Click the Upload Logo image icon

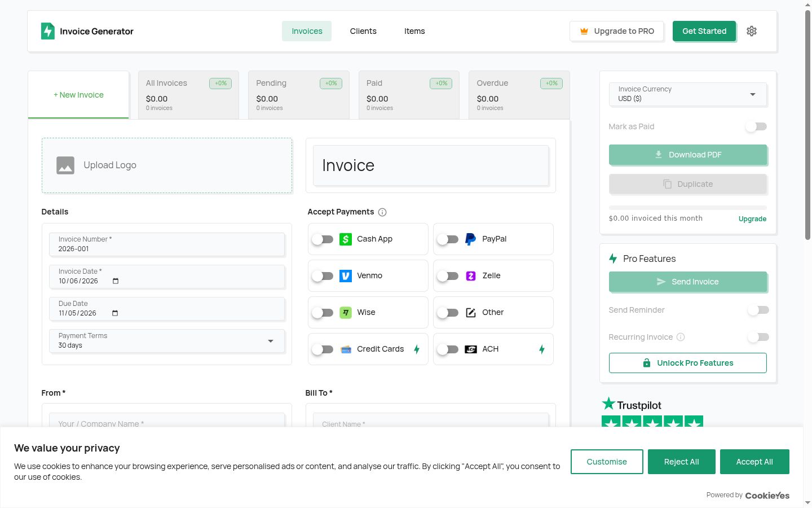point(65,165)
